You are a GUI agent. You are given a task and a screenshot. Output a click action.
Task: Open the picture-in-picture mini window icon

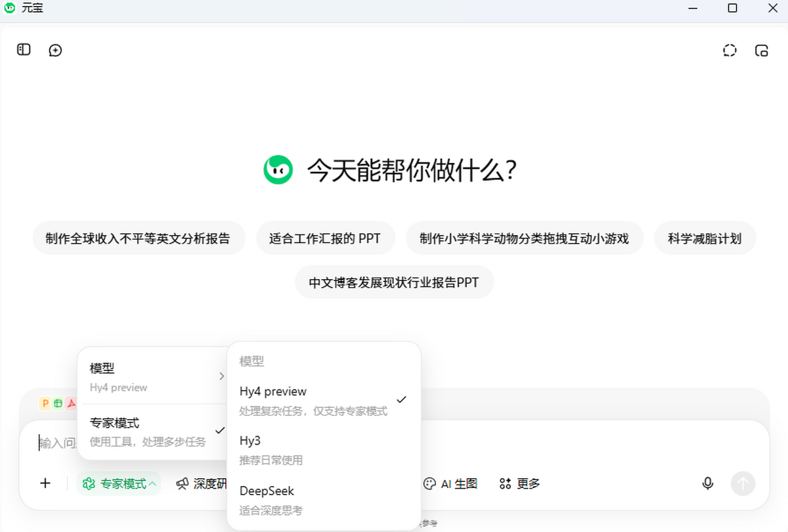[x=762, y=51]
